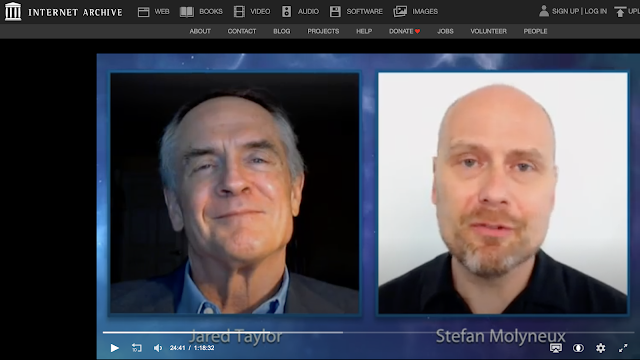Click the Books icon
This screenshot has width=640, height=360.
(187, 12)
